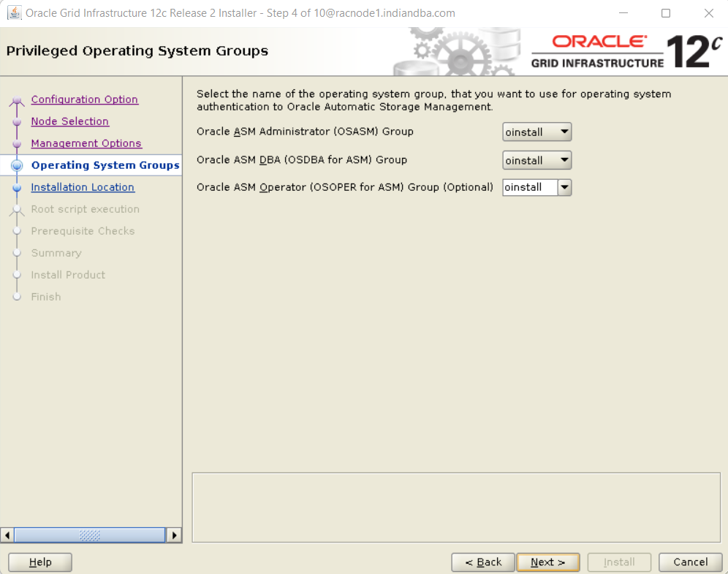The image size is (728, 574).
Task: Click the Cancel button
Action: click(x=691, y=562)
